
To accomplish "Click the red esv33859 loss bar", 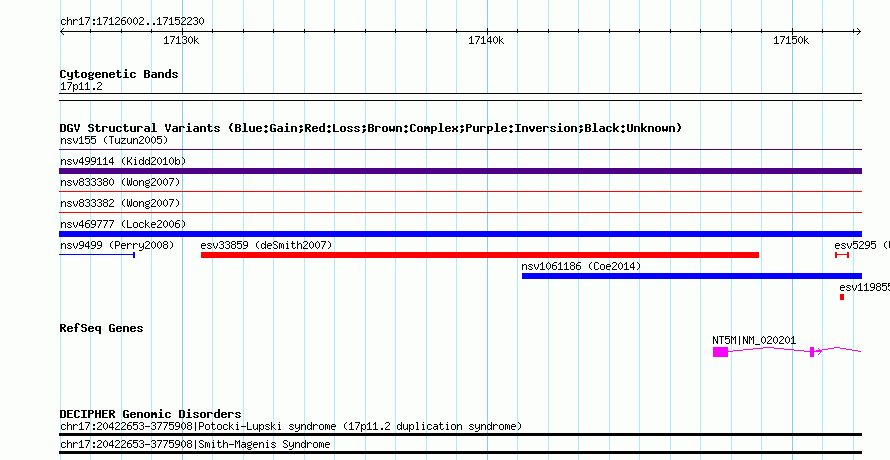I will coord(480,255).
